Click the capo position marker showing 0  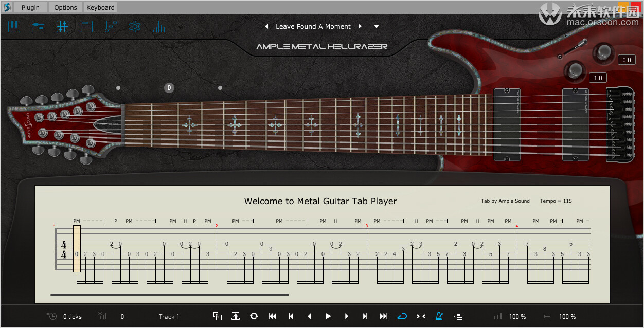pos(169,88)
